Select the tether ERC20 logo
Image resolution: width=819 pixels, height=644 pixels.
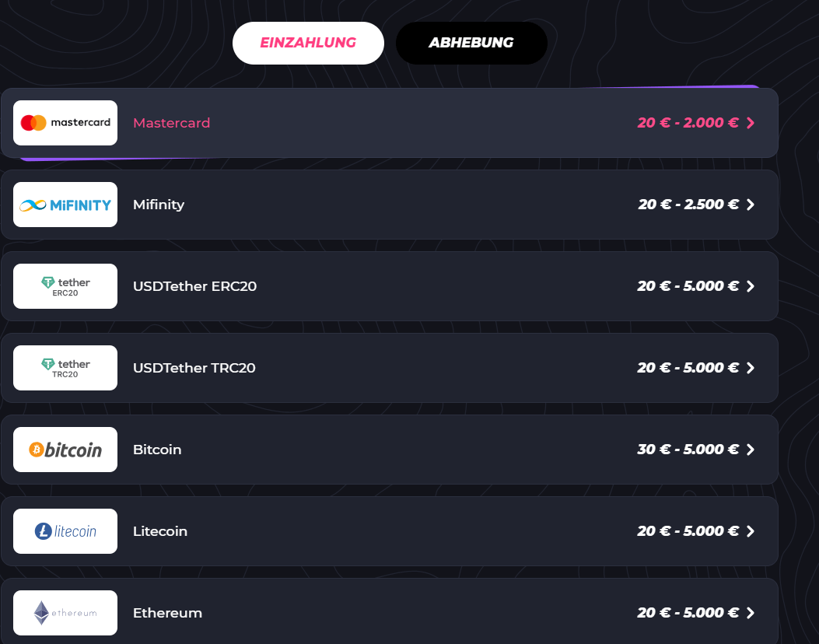65,286
